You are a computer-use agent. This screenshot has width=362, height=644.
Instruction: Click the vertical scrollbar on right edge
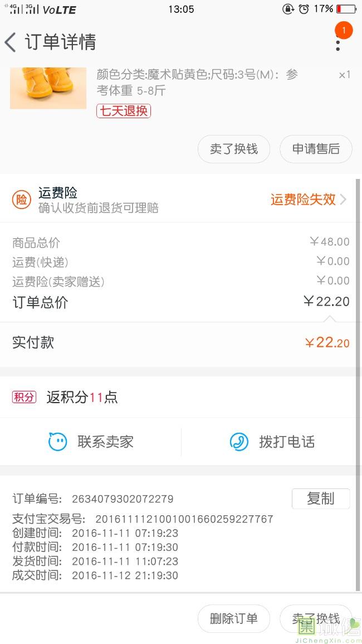click(358, 385)
